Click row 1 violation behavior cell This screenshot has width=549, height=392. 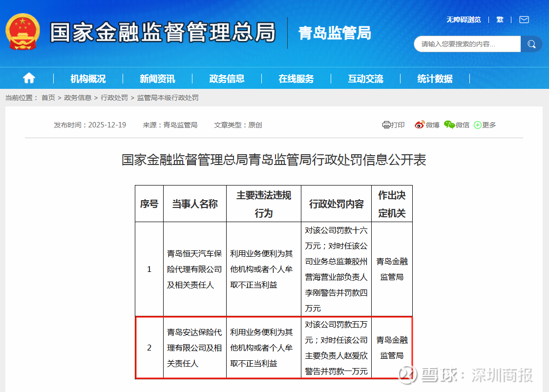coord(264,269)
